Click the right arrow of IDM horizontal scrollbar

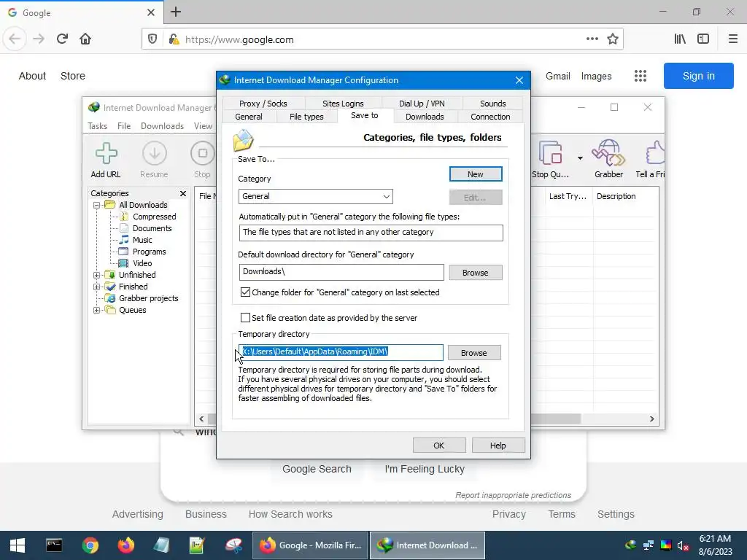pyautogui.click(x=651, y=419)
